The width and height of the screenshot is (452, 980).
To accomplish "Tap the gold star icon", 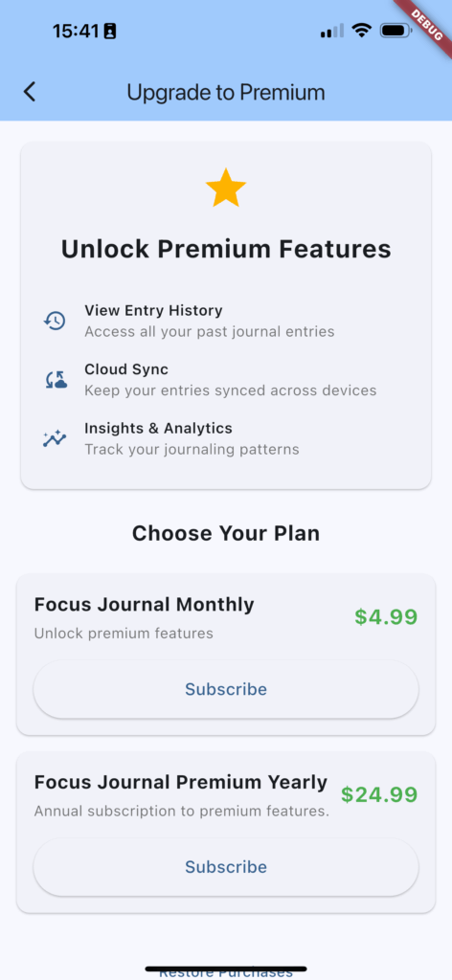I will click(x=226, y=188).
